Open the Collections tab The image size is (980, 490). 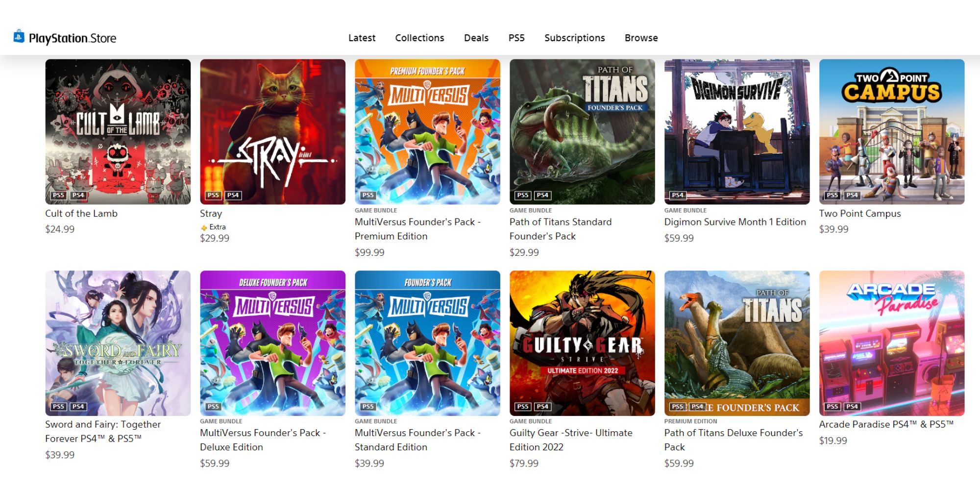[419, 38]
